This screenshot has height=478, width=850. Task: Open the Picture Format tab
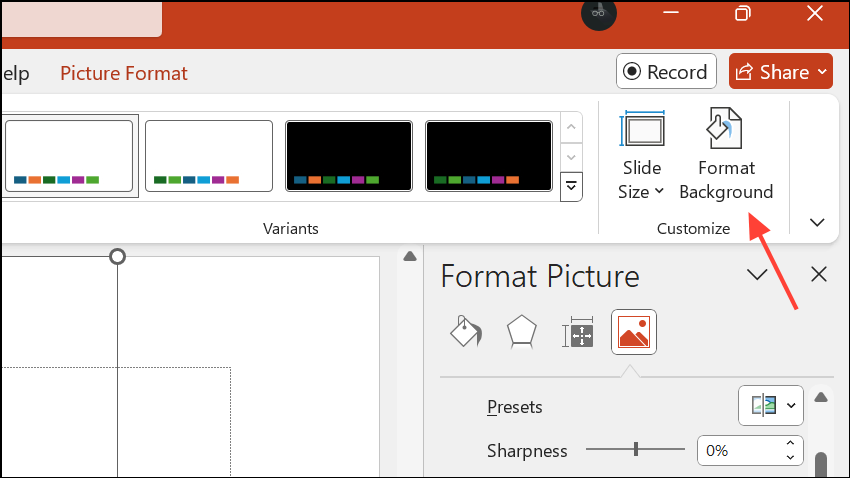pyautogui.click(x=124, y=73)
